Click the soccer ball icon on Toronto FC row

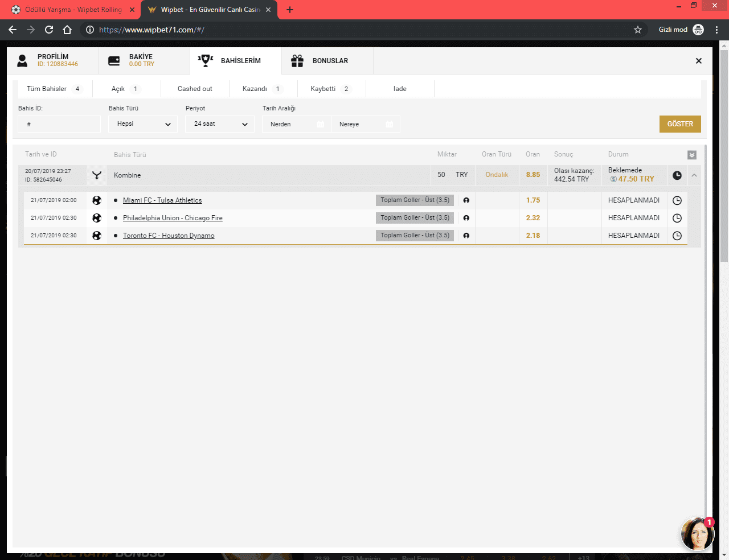[97, 236]
